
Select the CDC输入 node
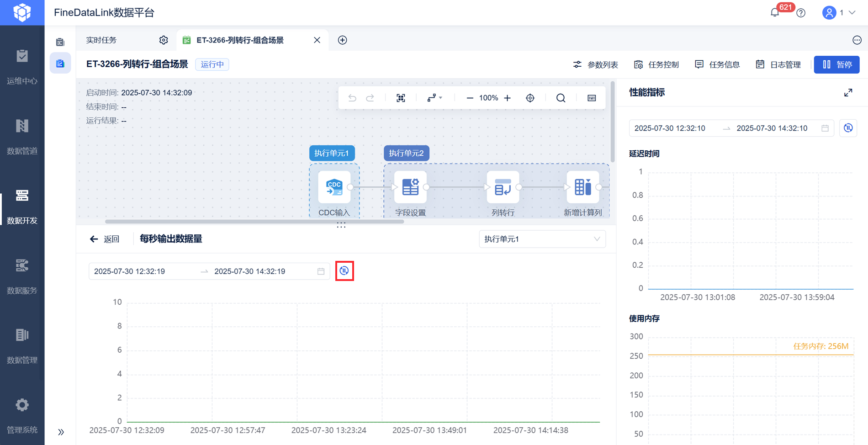pyautogui.click(x=334, y=187)
